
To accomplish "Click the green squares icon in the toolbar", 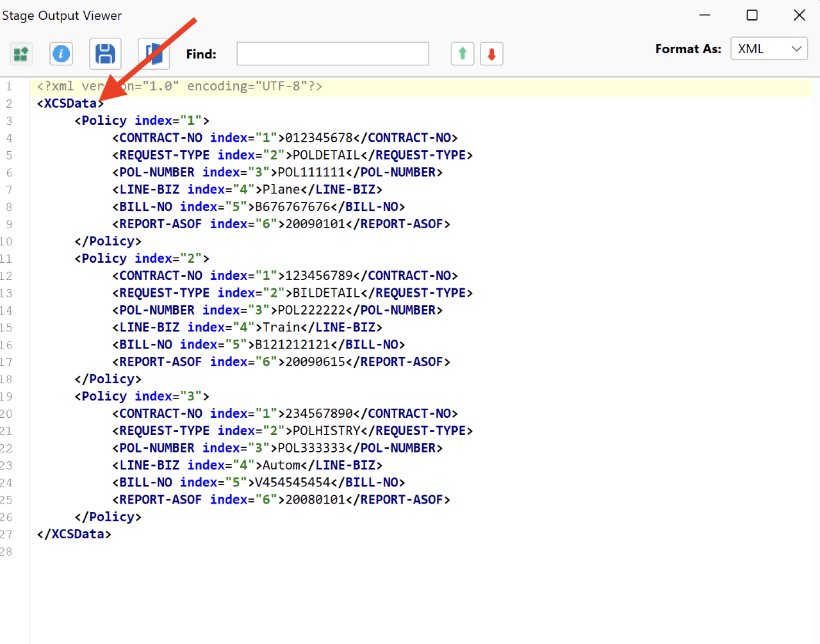I will tap(20, 54).
